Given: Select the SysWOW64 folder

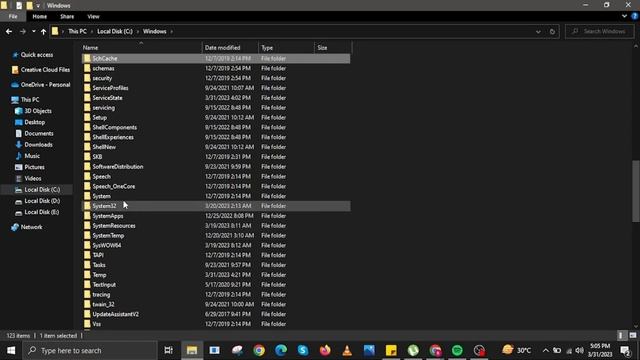Looking at the screenshot, I should pyautogui.click(x=216, y=245).
